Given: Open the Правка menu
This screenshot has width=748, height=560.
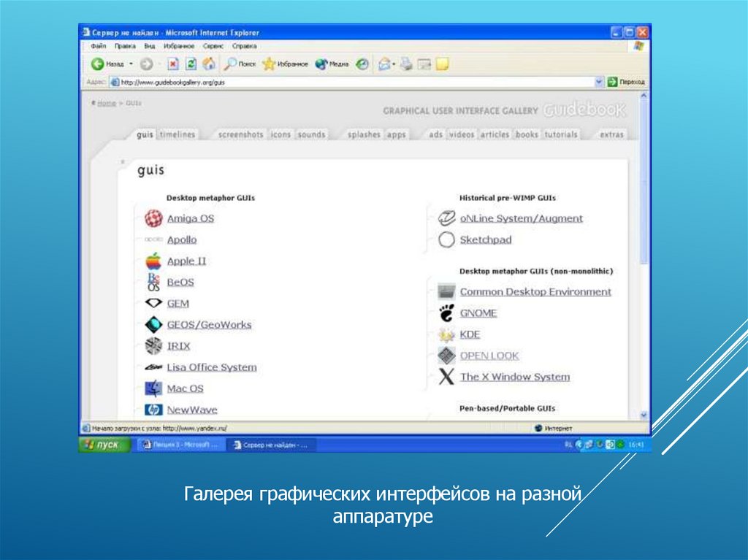Looking at the screenshot, I should (x=125, y=46).
